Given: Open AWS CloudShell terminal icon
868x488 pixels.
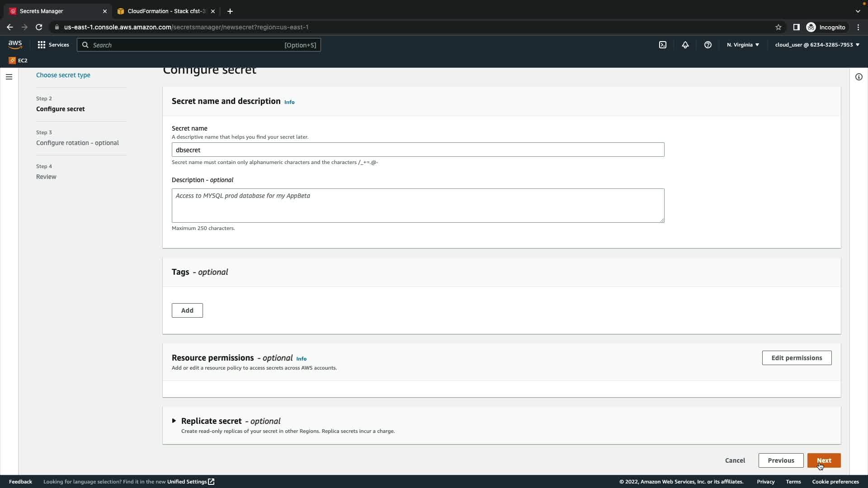Looking at the screenshot, I should click(x=662, y=45).
